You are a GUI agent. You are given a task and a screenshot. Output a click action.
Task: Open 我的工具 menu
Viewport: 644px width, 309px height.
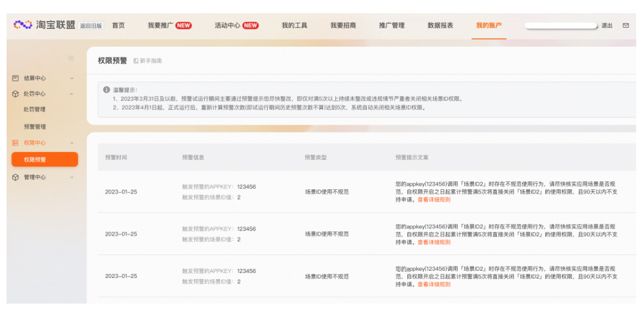[295, 25]
